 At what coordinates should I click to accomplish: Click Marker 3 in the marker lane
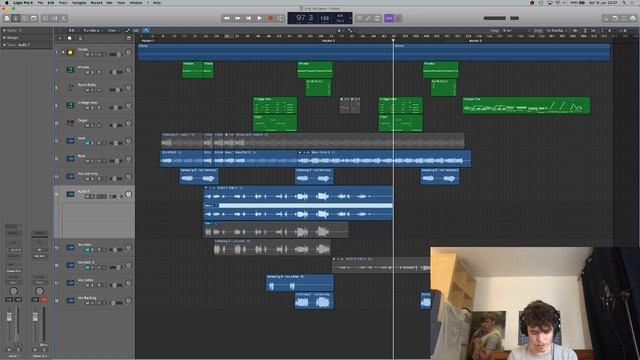475,41
